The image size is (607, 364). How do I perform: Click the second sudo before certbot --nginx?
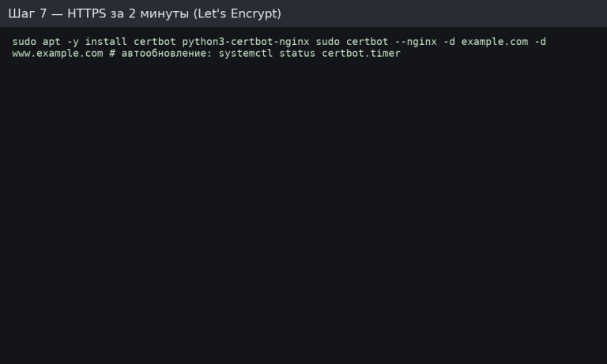coord(327,41)
